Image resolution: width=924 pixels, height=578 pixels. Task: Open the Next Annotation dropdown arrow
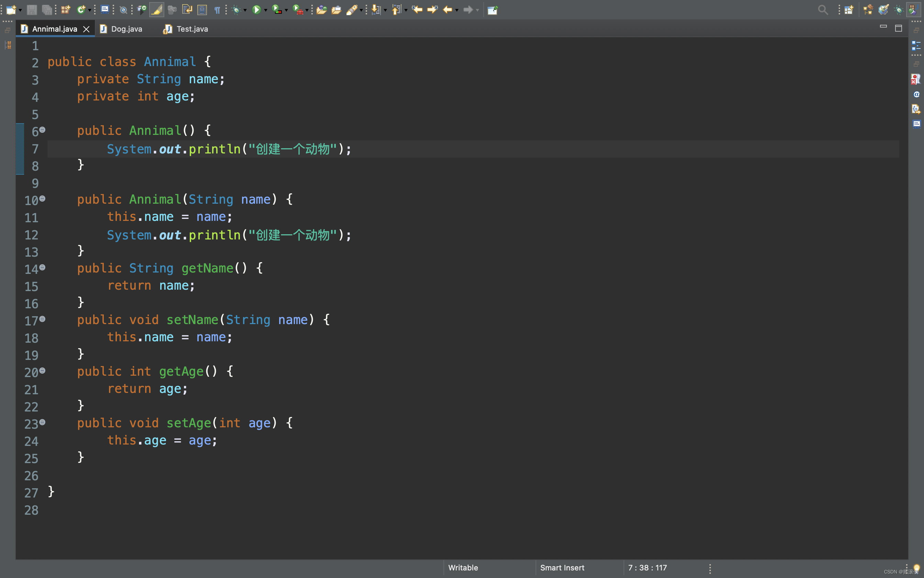(385, 10)
